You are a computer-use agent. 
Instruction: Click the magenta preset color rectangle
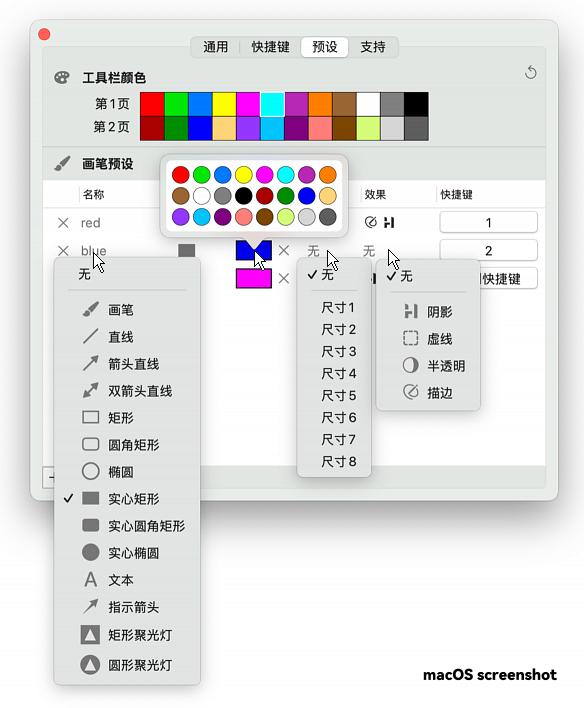[254, 279]
